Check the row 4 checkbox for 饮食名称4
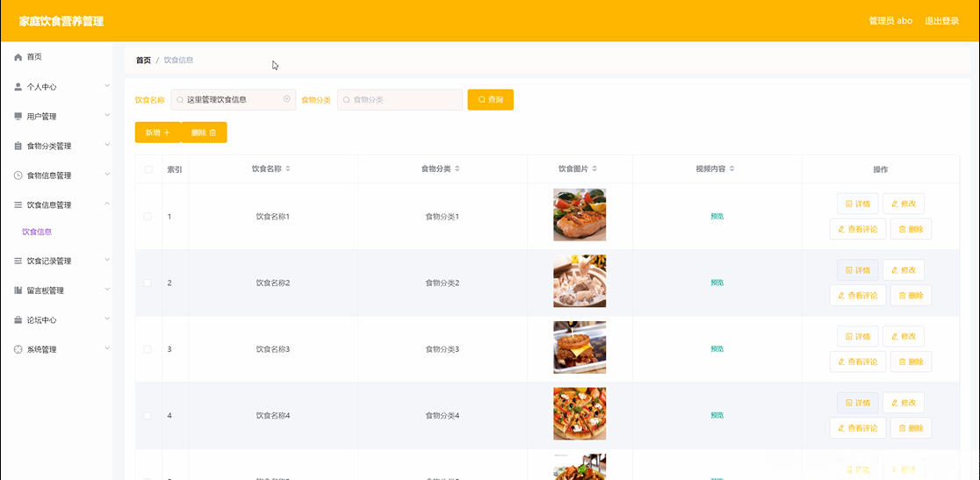This screenshot has width=980, height=480. click(148, 416)
